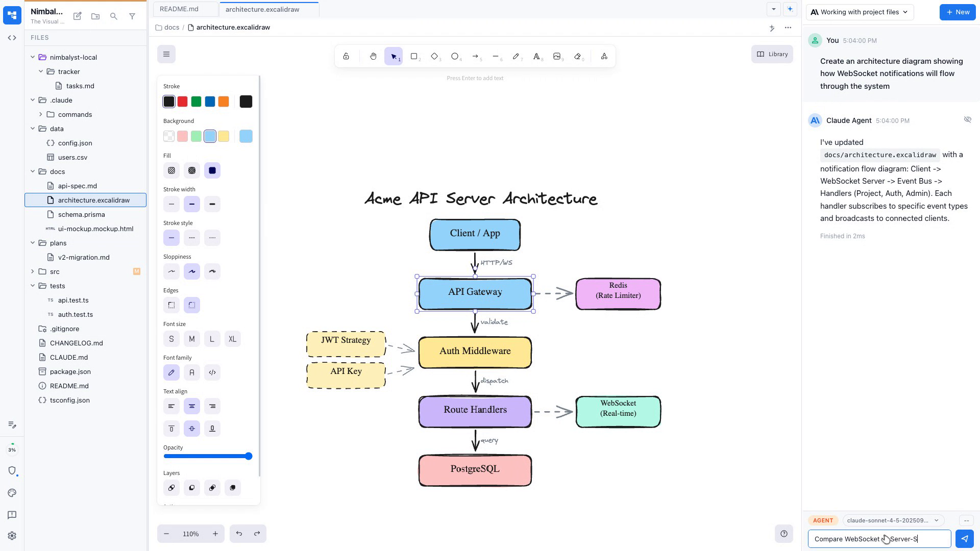Open the Library panel

[772, 54]
